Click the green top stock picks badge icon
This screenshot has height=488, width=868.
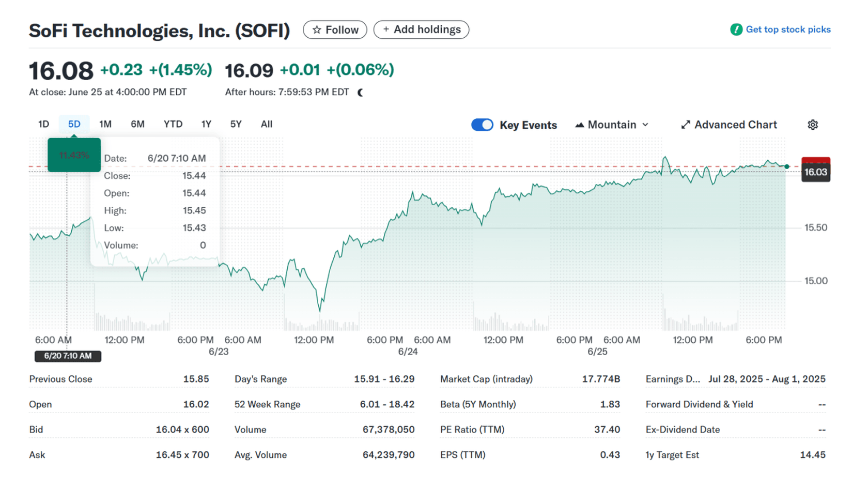coord(736,29)
